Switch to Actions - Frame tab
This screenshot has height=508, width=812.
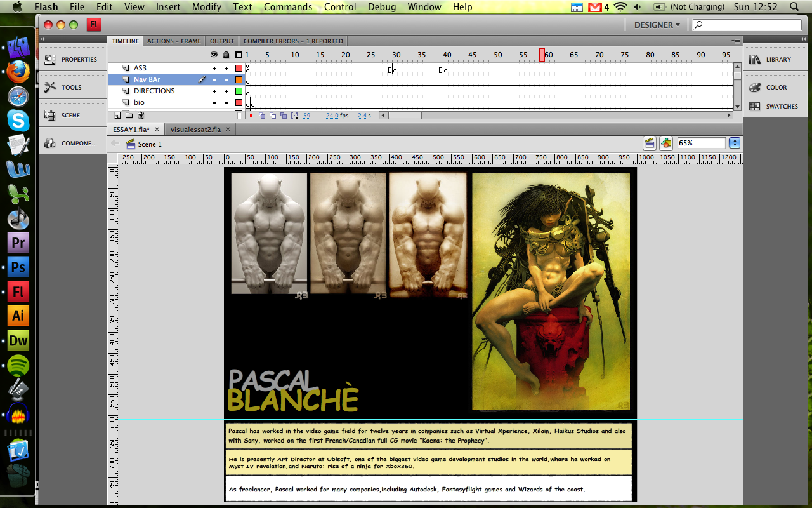tap(174, 41)
